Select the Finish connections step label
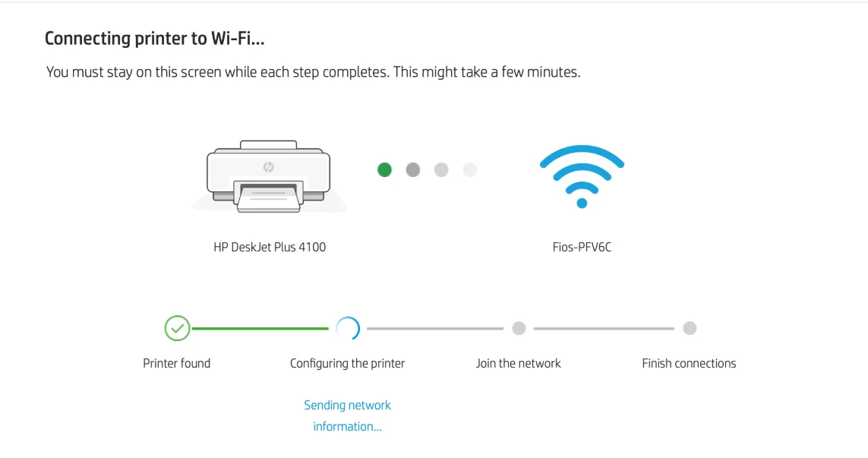This screenshot has width=868, height=458. [690, 364]
